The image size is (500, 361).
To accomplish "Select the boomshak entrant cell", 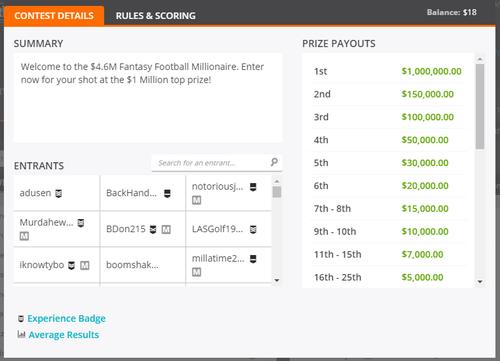I will [x=143, y=265].
